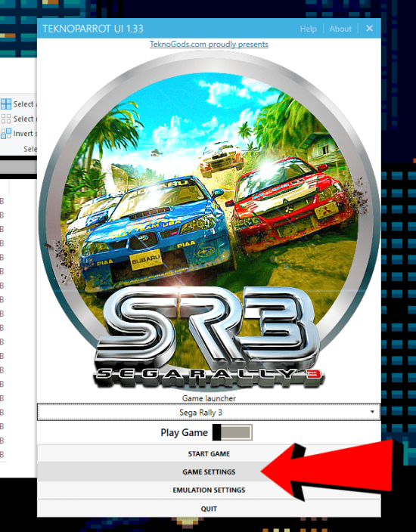Open the TeknoGods.com proudly presents link
This screenshot has width=416, height=532.
click(x=209, y=44)
